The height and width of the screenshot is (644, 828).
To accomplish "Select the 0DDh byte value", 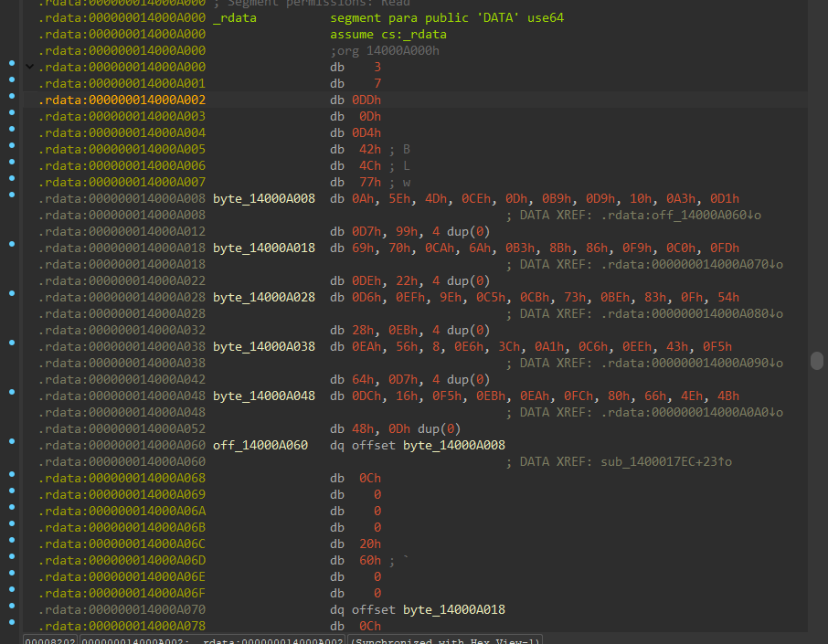I will click(x=366, y=100).
